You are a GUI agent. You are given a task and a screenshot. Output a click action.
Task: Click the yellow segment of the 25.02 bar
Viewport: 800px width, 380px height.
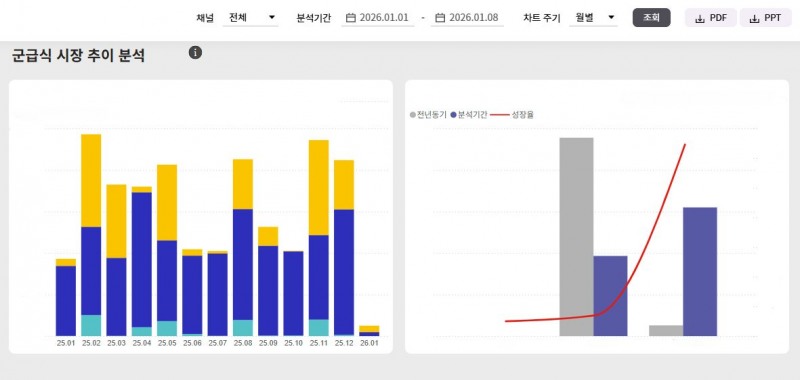91,181
